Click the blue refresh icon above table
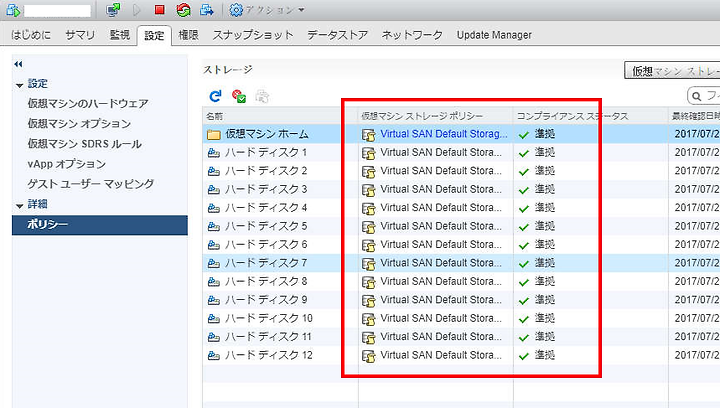Image resolution: width=720 pixels, height=408 pixels. click(215, 96)
